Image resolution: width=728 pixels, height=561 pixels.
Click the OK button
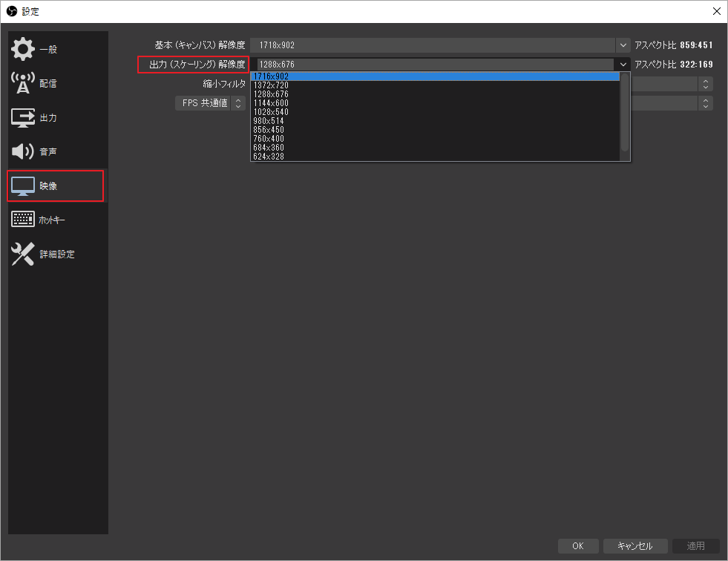[578, 546]
